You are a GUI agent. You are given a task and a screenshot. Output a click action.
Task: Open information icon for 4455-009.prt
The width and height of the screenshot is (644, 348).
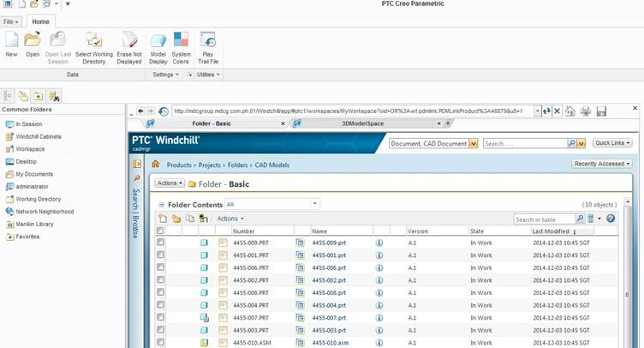pyautogui.click(x=379, y=243)
